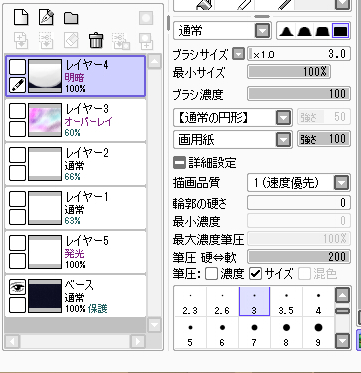Toggle editing pen marker on レイヤー4
Screen dimensions: 361x373
click(x=17, y=85)
